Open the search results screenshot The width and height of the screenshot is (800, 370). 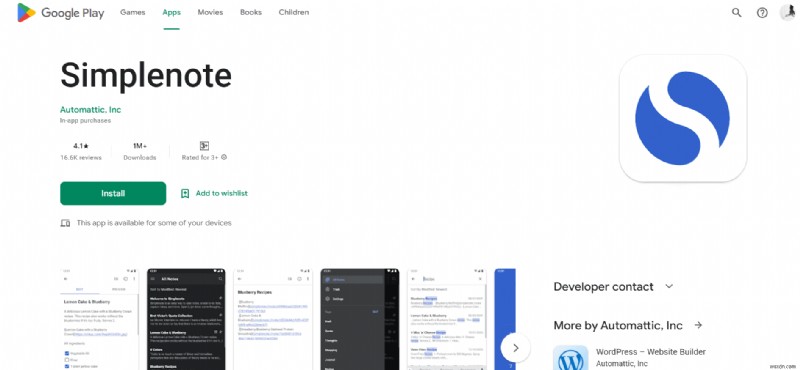tap(446, 319)
